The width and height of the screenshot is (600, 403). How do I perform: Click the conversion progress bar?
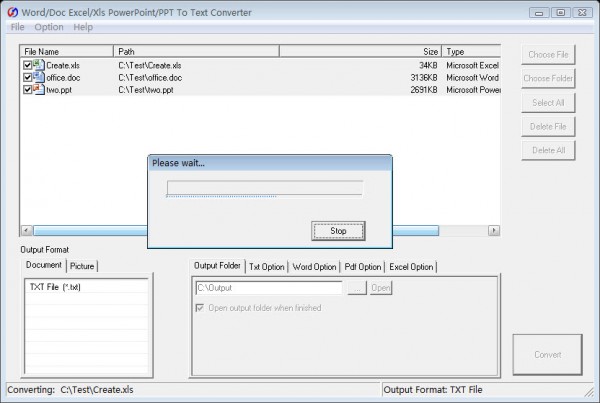coord(264,188)
